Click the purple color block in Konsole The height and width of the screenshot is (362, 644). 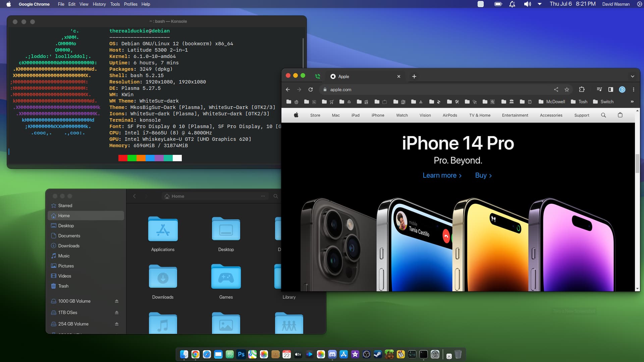[x=159, y=158]
